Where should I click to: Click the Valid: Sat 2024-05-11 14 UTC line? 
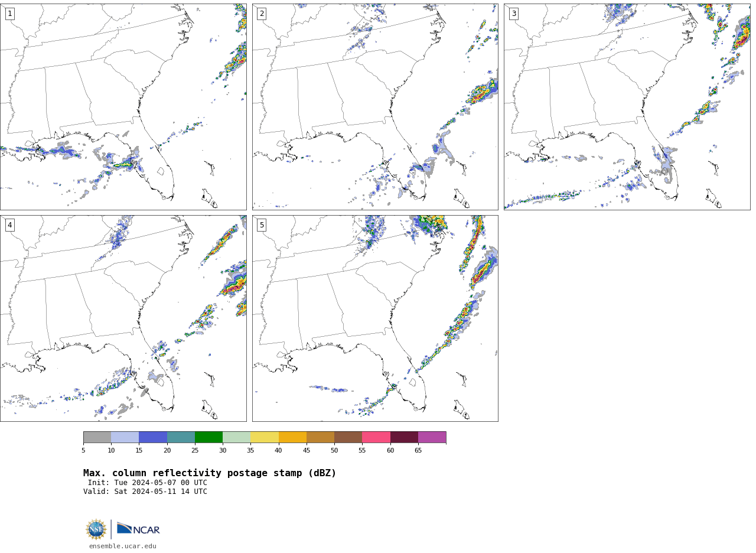[145, 492]
